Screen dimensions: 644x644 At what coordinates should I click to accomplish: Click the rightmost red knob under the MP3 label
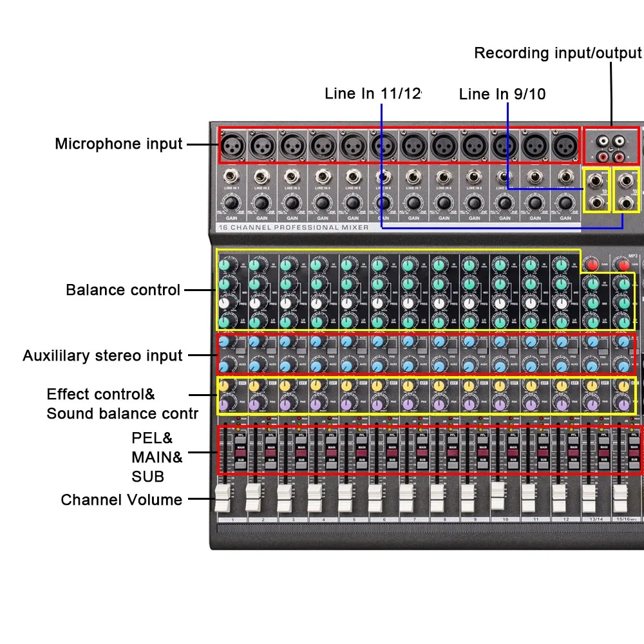[x=623, y=265]
